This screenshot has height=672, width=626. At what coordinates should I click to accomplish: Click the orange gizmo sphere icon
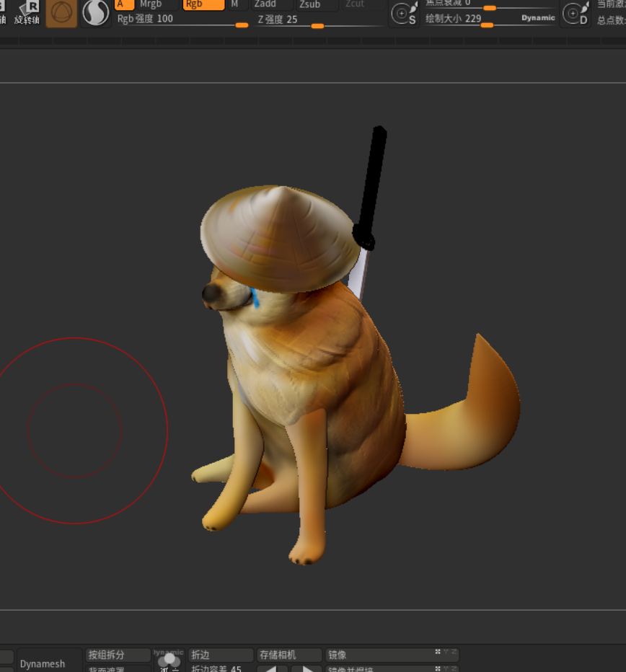(61, 13)
